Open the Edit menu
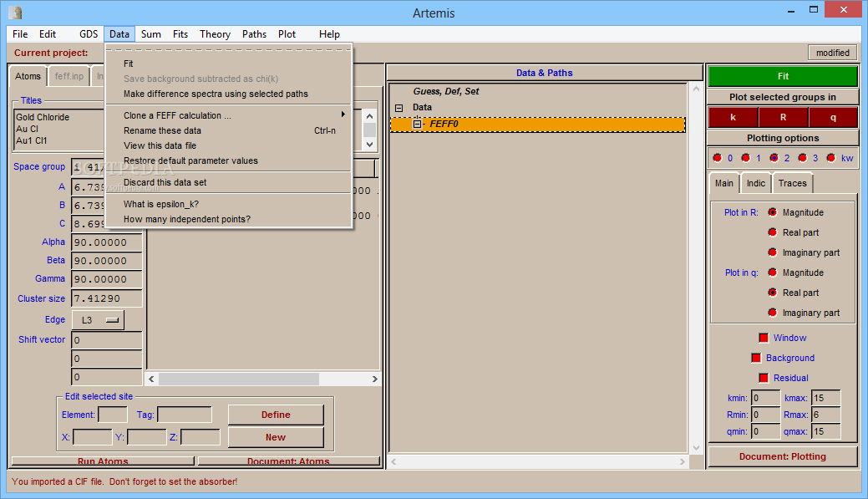This screenshot has width=868, height=499. (x=48, y=33)
